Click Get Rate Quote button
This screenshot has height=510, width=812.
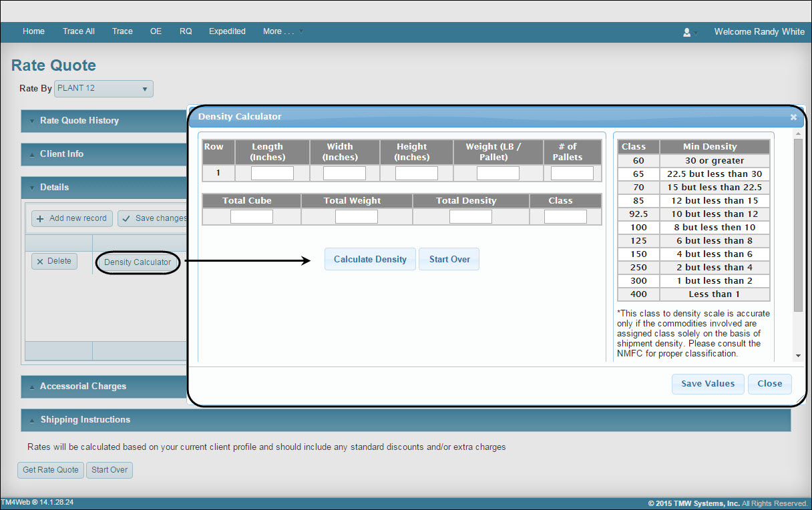(51, 470)
